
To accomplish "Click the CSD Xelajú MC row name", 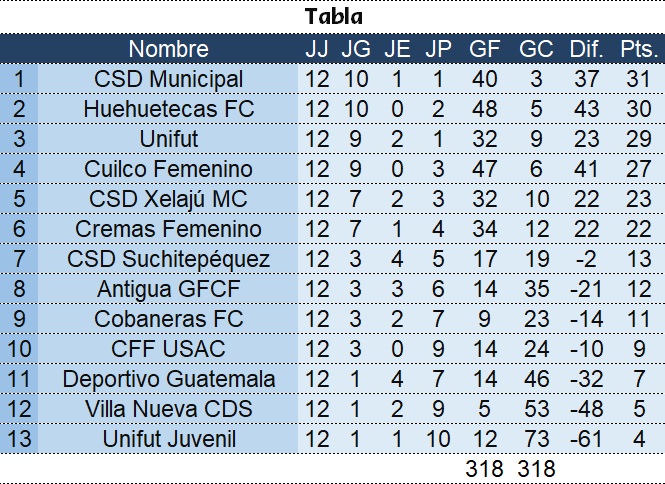I will click(168, 199).
